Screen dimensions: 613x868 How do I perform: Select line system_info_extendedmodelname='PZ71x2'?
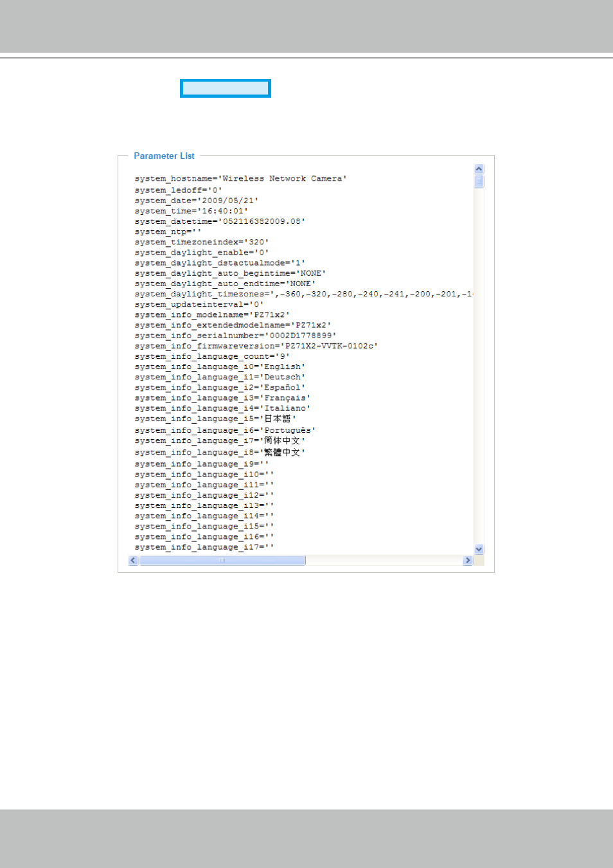(x=233, y=325)
